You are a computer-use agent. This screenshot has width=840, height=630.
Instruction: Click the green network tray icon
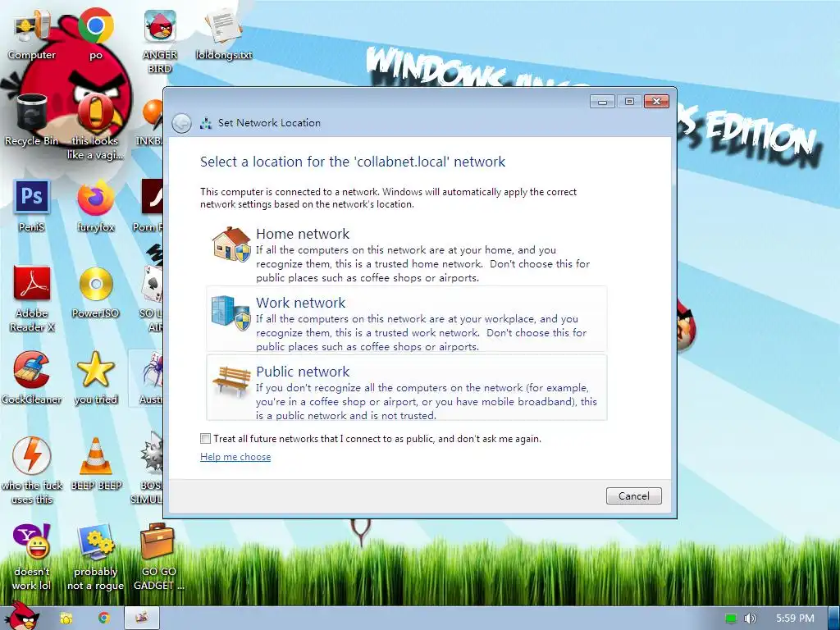coord(731,619)
